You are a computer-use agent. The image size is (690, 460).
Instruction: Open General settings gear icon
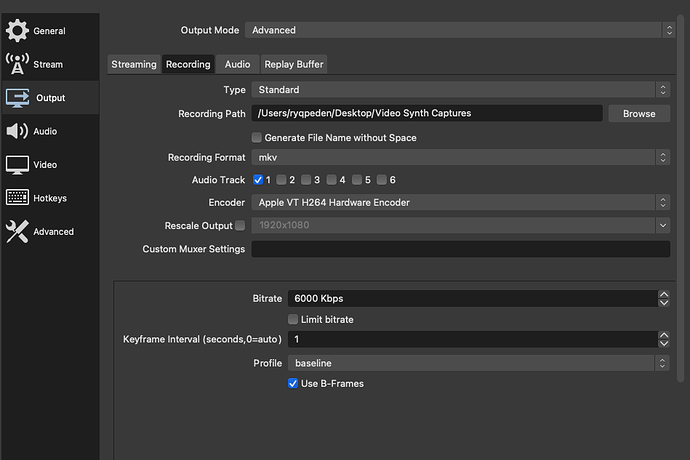pyautogui.click(x=17, y=30)
